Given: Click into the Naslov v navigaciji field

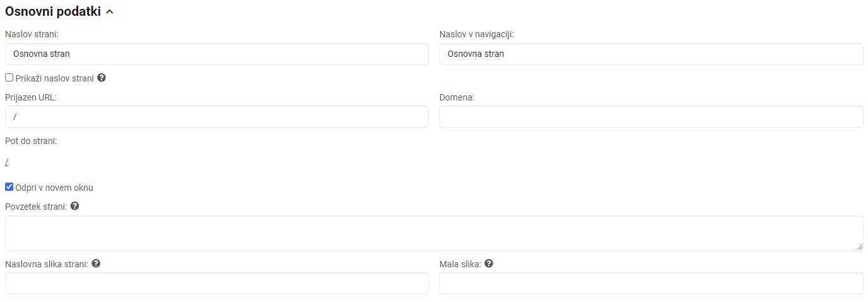Looking at the screenshot, I should pyautogui.click(x=651, y=54).
